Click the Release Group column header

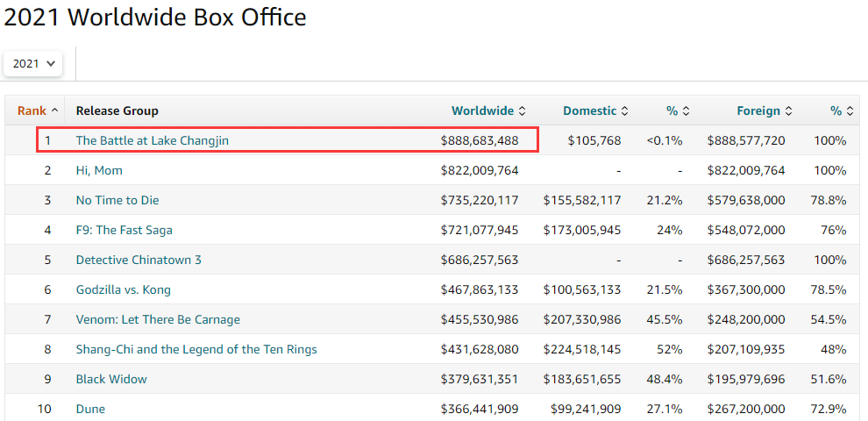[117, 111]
